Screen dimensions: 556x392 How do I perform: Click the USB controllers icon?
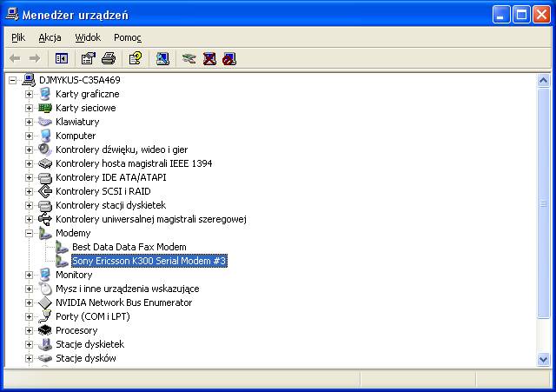45,219
